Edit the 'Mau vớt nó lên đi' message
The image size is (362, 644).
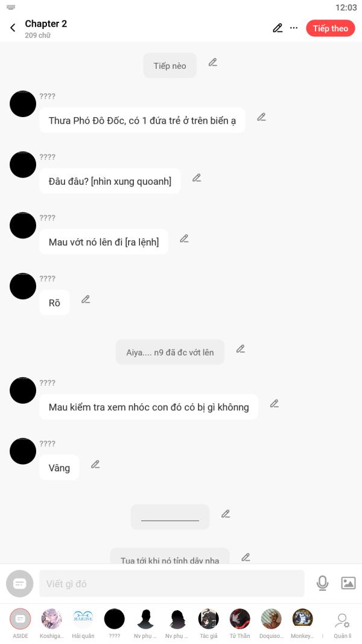[x=184, y=238]
